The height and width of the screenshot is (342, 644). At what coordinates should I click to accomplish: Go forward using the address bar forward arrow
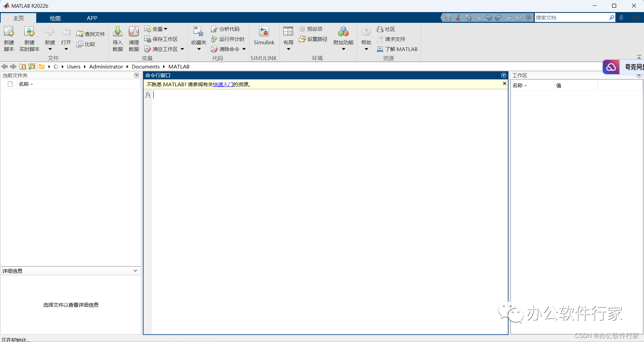coord(13,66)
